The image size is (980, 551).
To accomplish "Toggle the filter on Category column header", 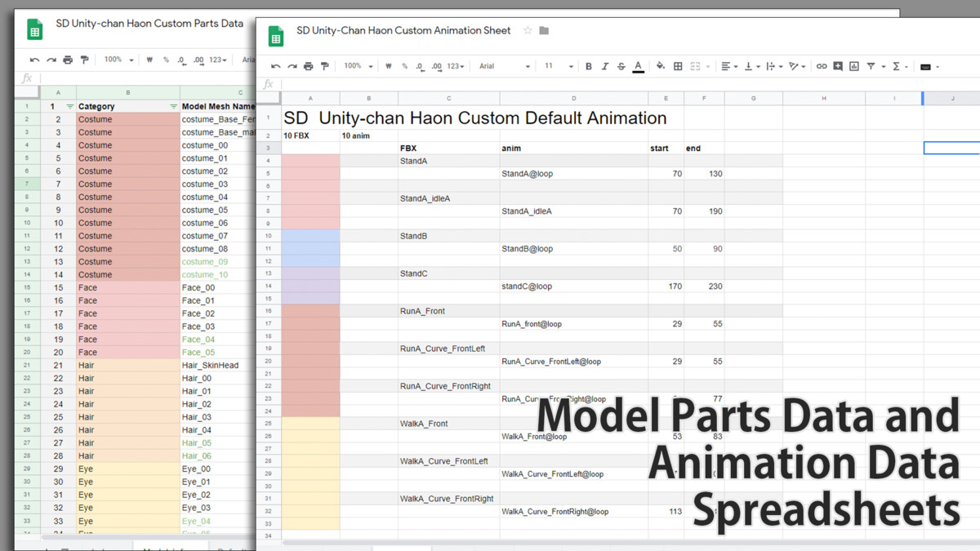I will tap(173, 106).
